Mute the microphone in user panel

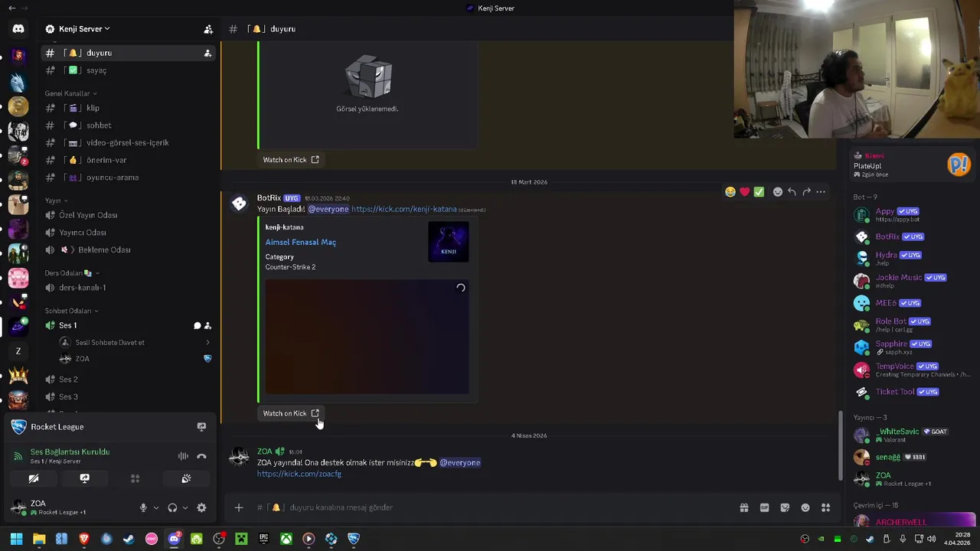[x=143, y=507]
